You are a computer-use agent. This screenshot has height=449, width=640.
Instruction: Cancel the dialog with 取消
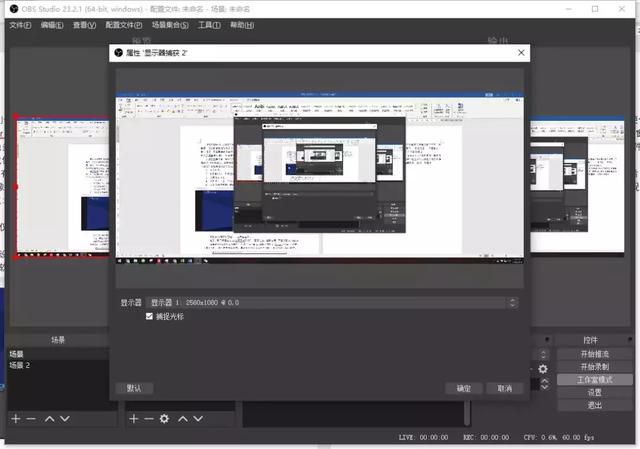[504, 388]
